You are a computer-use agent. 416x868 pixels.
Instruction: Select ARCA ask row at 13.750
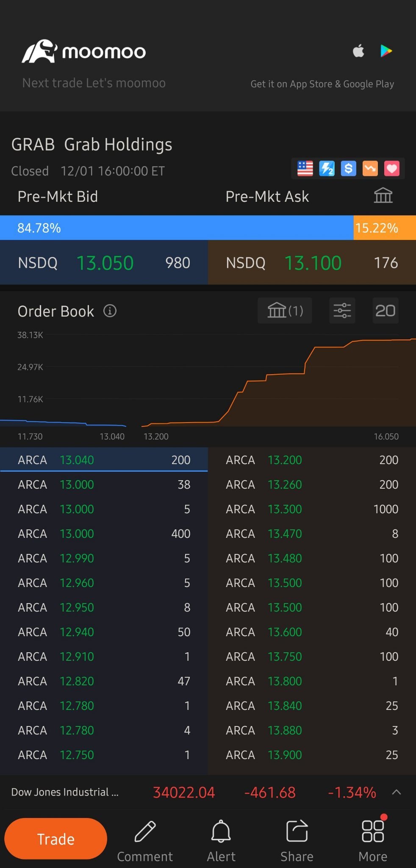pyautogui.click(x=312, y=657)
